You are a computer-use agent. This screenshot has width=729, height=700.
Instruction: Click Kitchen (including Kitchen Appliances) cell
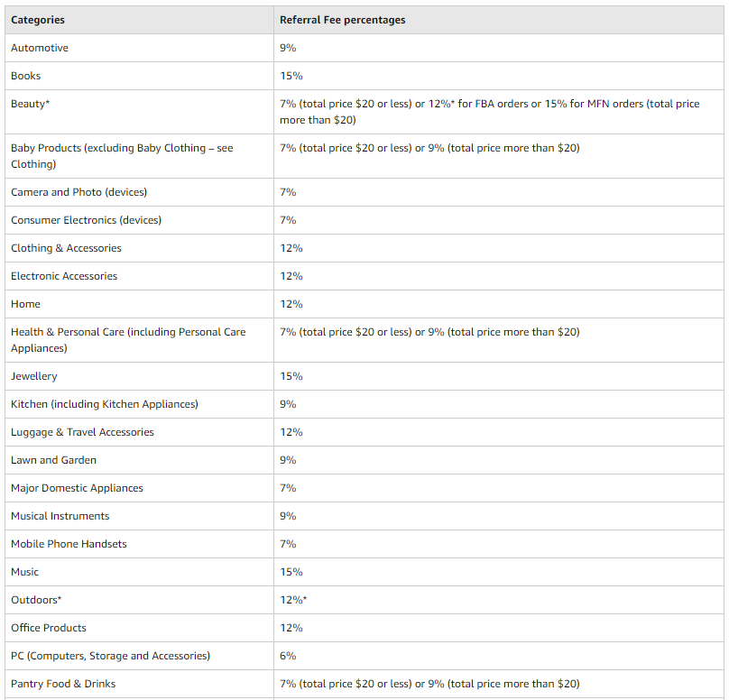pyautogui.click(x=105, y=404)
